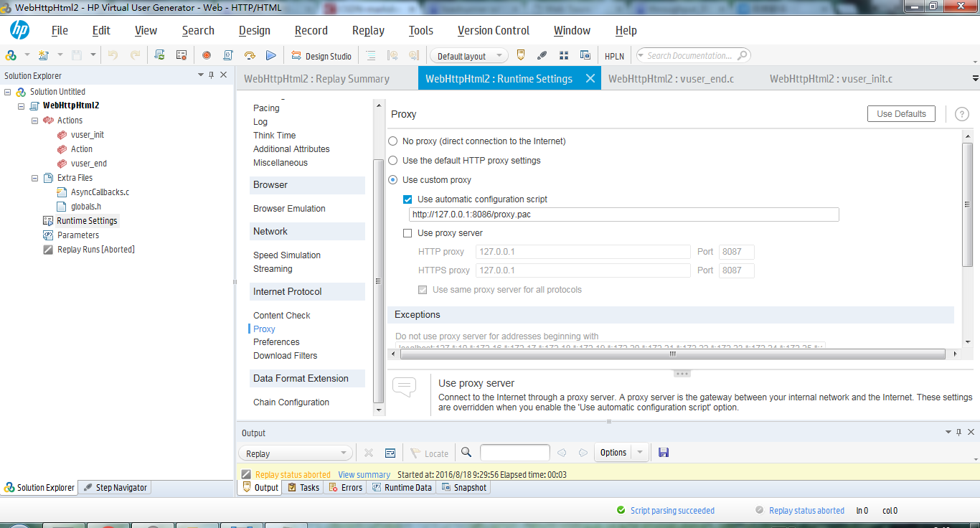Viewport: 980px width, 528px height.
Task: Select Use the default HTTP proxy settings
Action: pyautogui.click(x=392, y=161)
